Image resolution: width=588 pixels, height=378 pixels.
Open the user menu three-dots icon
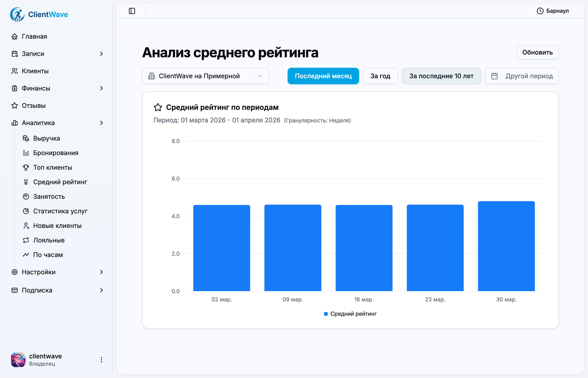101,360
